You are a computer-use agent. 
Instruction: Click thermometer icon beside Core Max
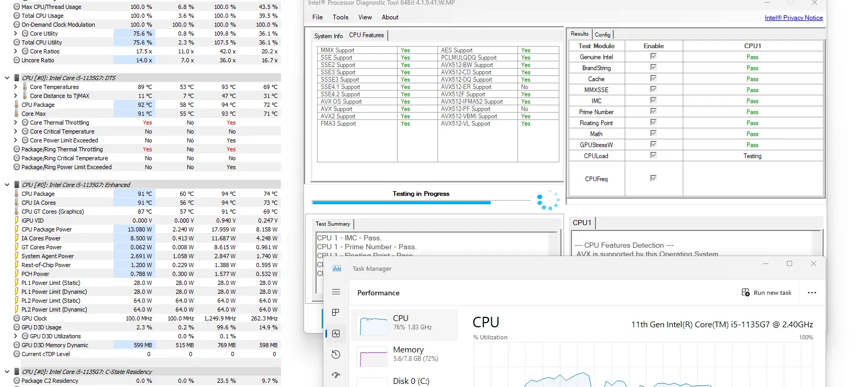17,114
